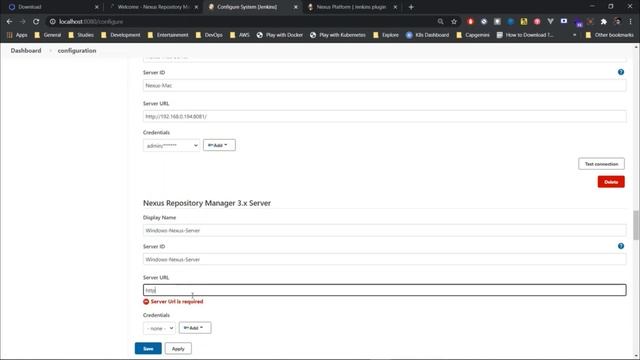This screenshot has width=640, height=360.
Task: Click the address bar showing localhost
Action: pyautogui.click(x=245, y=21)
